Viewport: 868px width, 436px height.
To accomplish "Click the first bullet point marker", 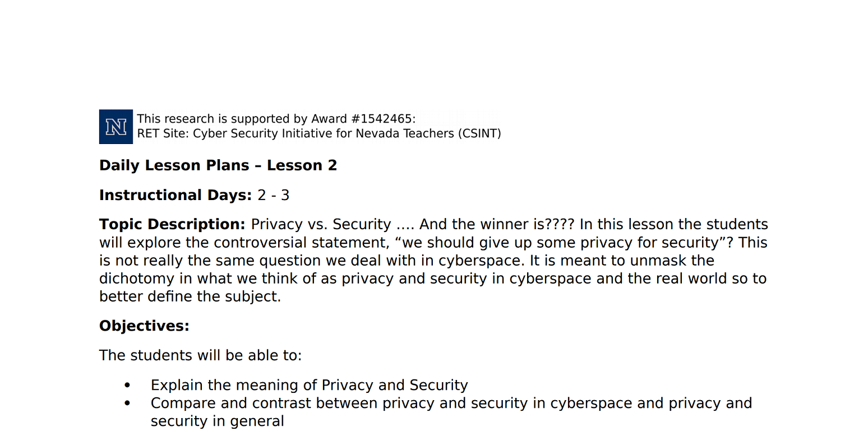I will coord(127,386).
